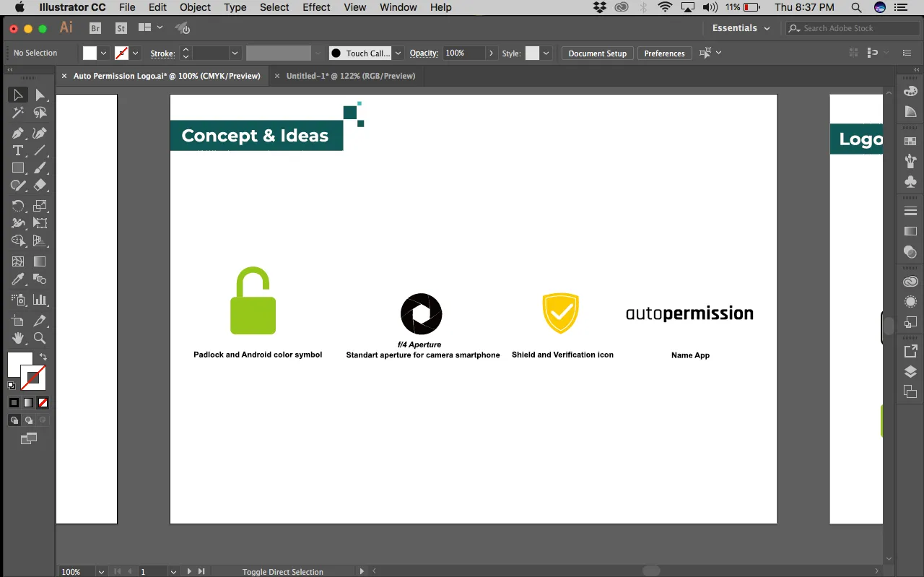
Task: Open the Effect menu
Action: pyautogui.click(x=316, y=7)
